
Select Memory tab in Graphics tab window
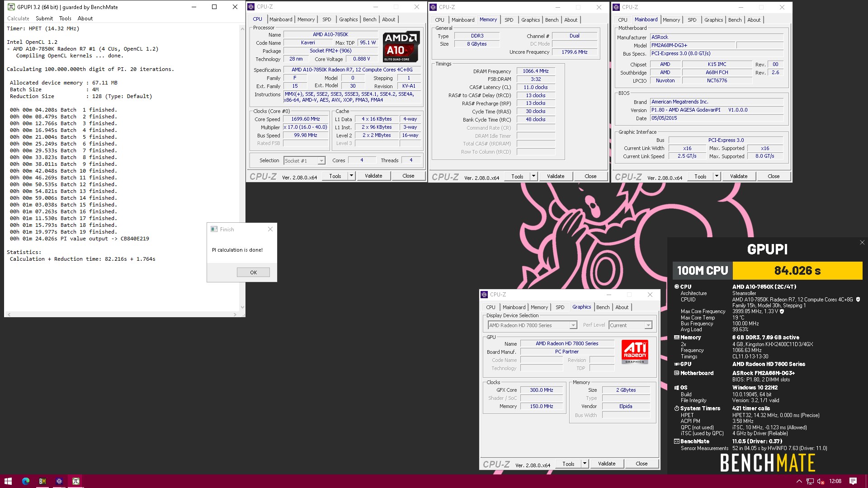pos(539,307)
